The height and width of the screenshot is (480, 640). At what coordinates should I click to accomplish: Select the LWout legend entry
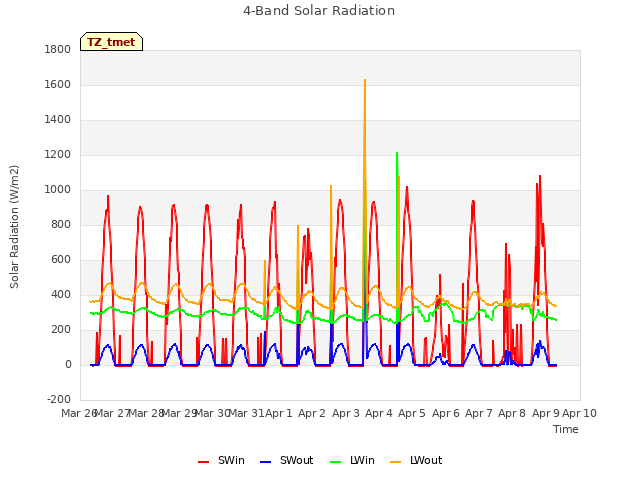point(416,460)
